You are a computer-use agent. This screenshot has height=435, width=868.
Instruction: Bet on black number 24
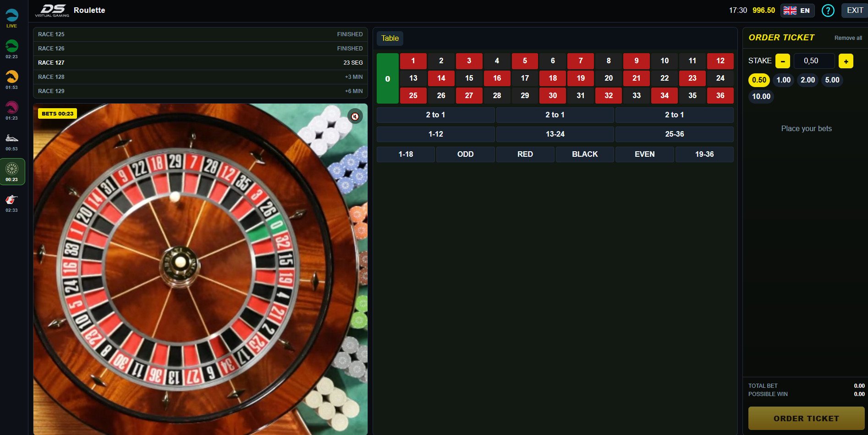(720, 78)
